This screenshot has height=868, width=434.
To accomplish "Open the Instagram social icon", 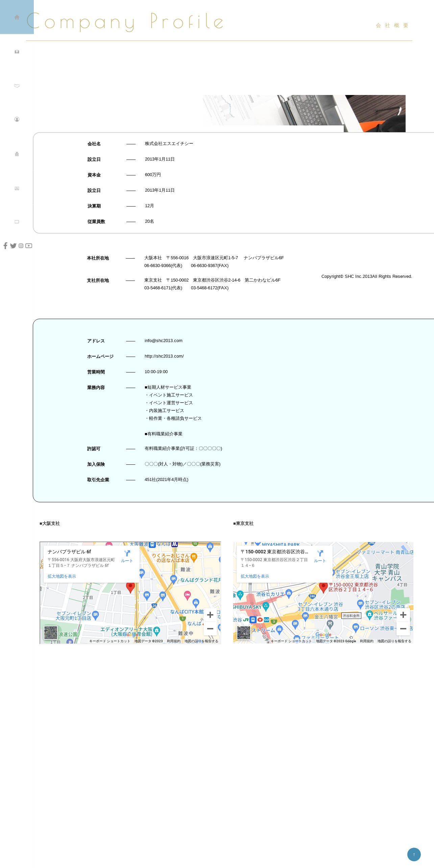I will click(x=21, y=246).
